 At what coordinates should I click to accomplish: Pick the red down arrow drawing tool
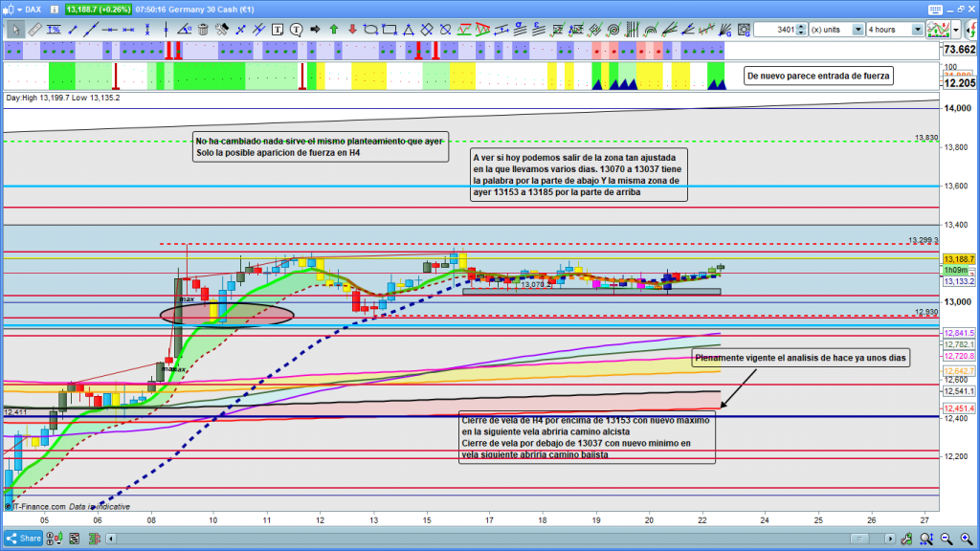pos(352,29)
